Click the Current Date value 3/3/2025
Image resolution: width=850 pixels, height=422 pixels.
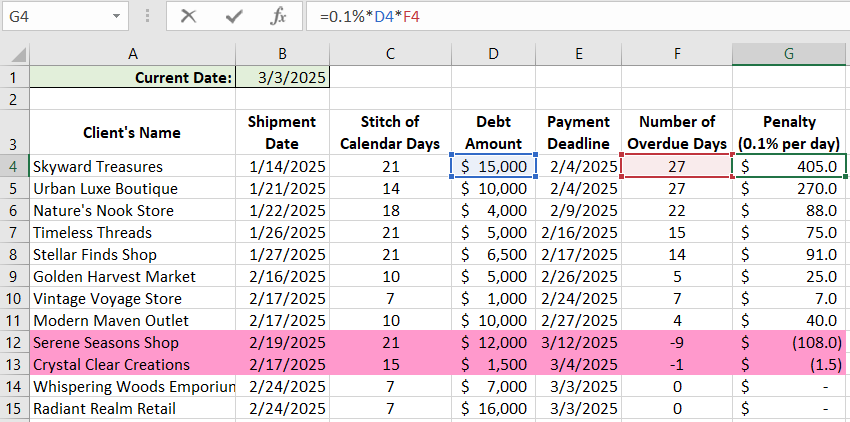pyautogui.click(x=283, y=78)
